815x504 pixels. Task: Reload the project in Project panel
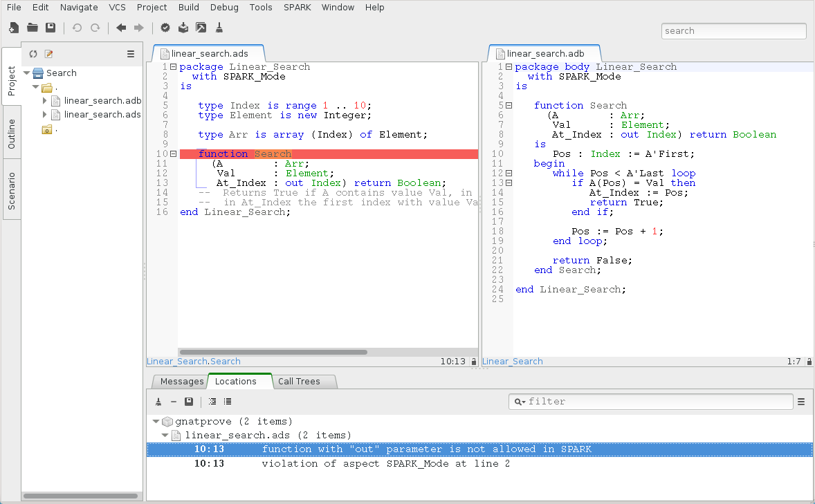(x=33, y=54)
